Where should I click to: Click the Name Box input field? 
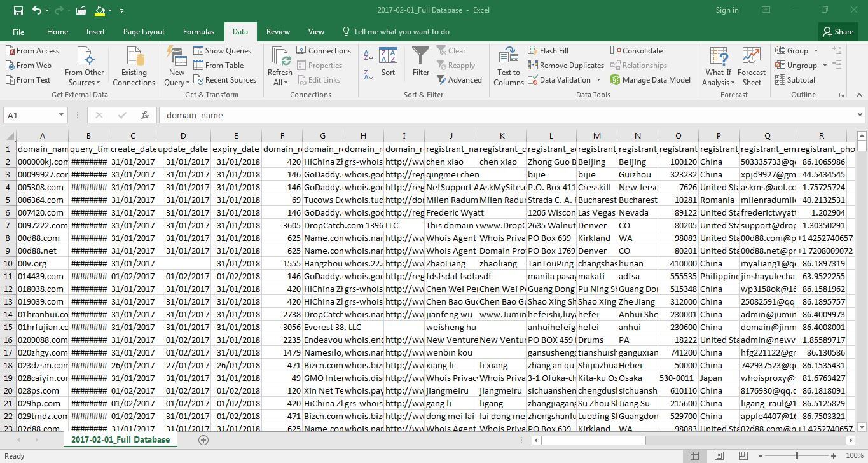tap(31, 115)
